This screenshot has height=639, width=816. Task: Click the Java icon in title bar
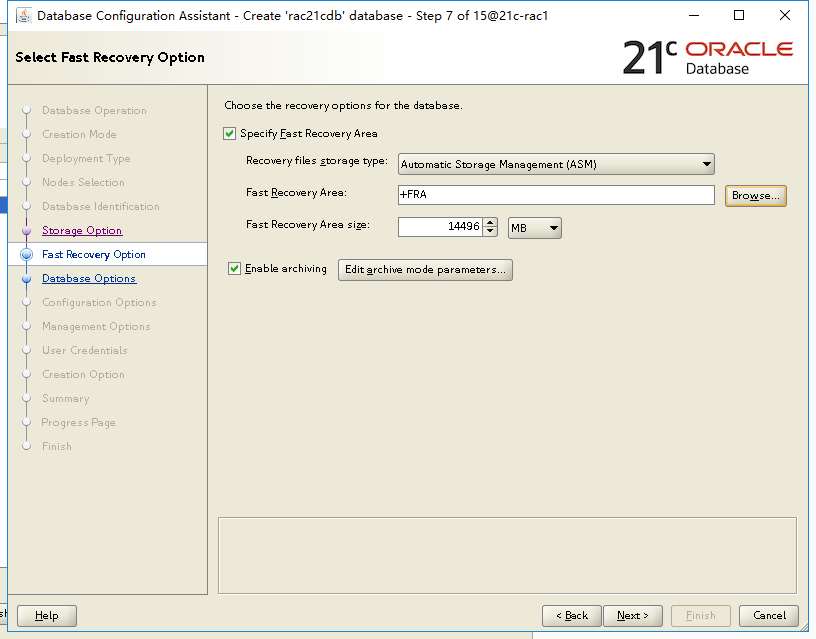23,16
